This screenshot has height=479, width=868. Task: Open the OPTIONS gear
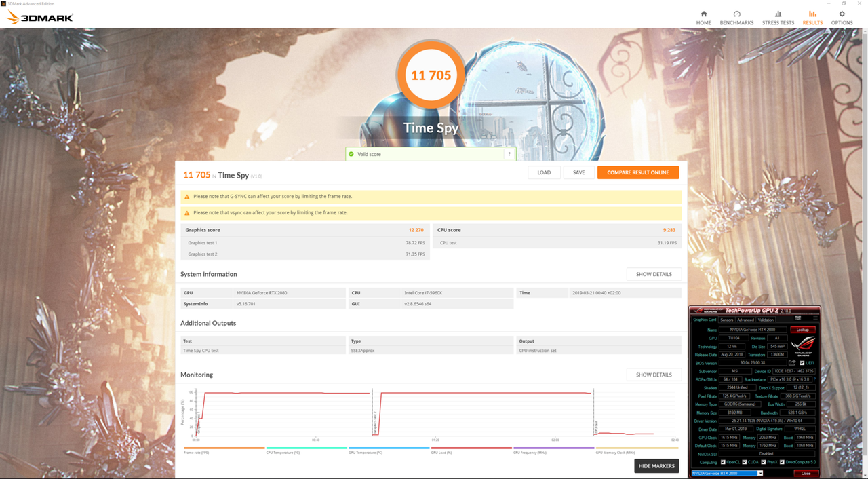pos(842,18)
